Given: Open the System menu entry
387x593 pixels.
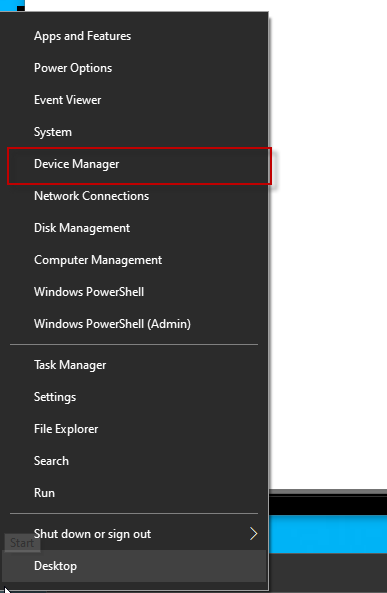Looking at the screenshot, I should [x=134, y=132].
